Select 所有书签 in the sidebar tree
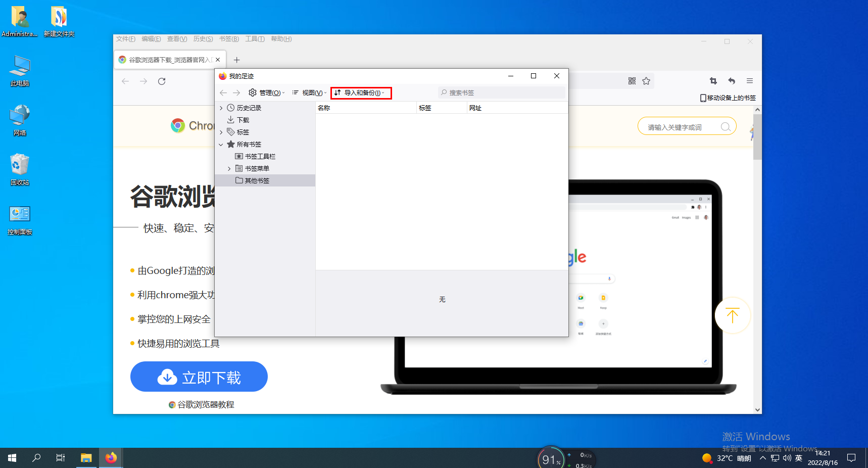Image resolution: width=868 pixels, height=468 pixels. pyautogui.click(x=249, y=145)
